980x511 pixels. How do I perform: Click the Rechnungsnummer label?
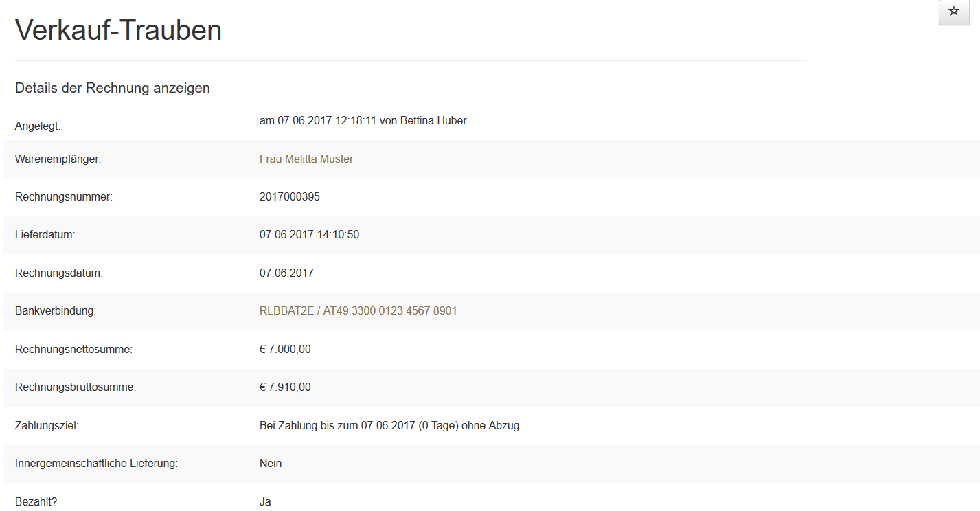click(x=64, y=197)
